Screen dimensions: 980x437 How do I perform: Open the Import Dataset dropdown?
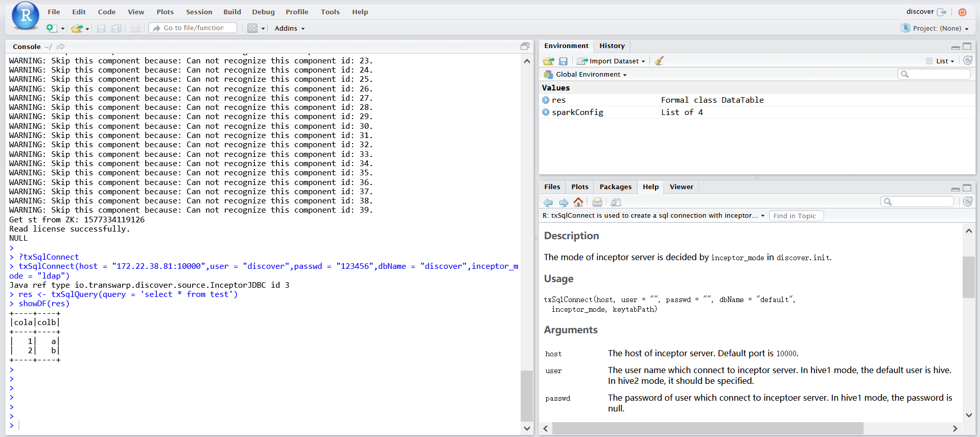(x=612, y=61)
